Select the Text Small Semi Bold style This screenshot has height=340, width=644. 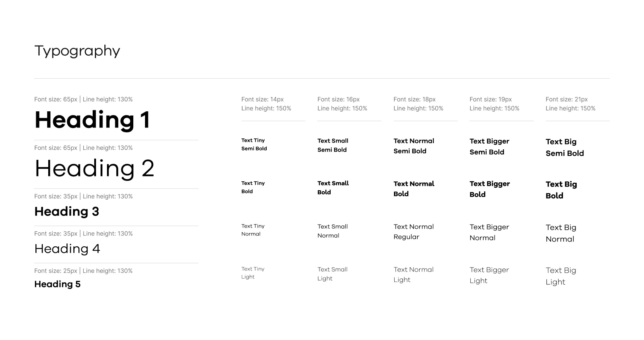[333, 145]
